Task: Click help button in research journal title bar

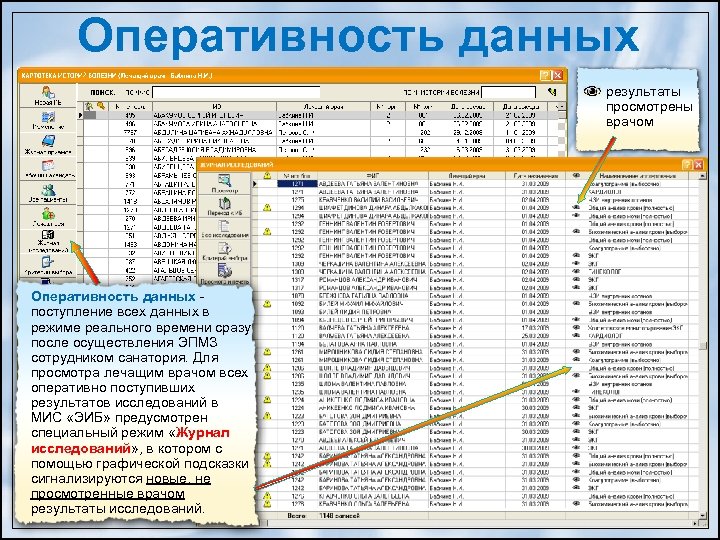Action: (686, 164)
